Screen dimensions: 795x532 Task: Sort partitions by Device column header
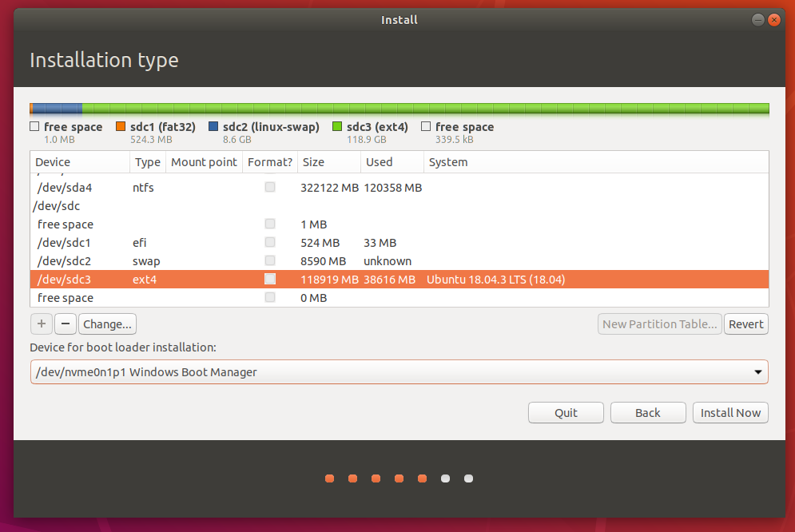[79, 162]
